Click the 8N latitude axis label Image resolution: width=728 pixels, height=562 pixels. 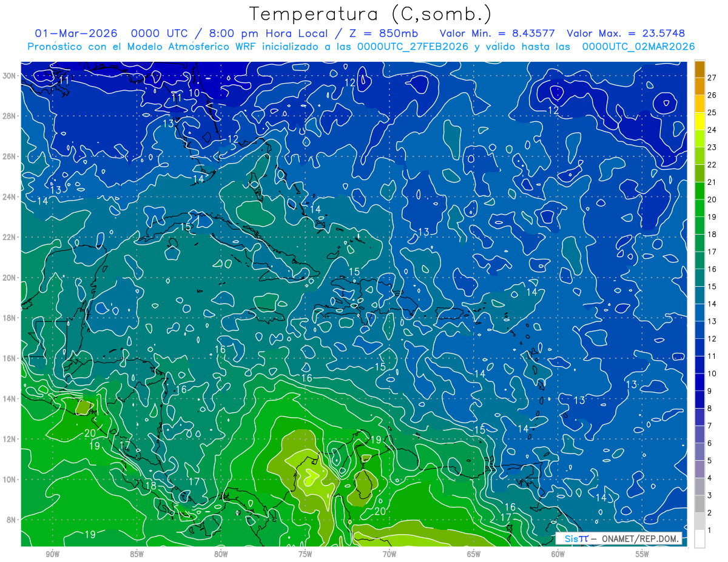[12, 520]
